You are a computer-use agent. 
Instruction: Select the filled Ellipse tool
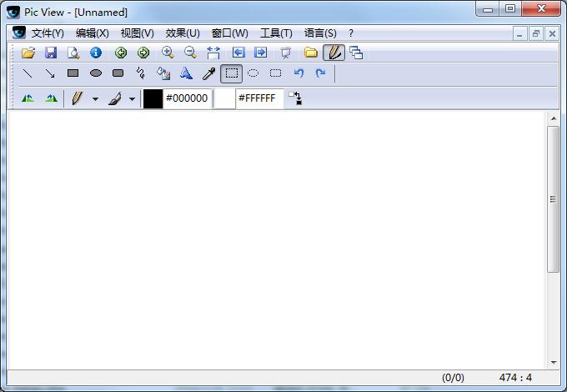click(x=95, y=73)
